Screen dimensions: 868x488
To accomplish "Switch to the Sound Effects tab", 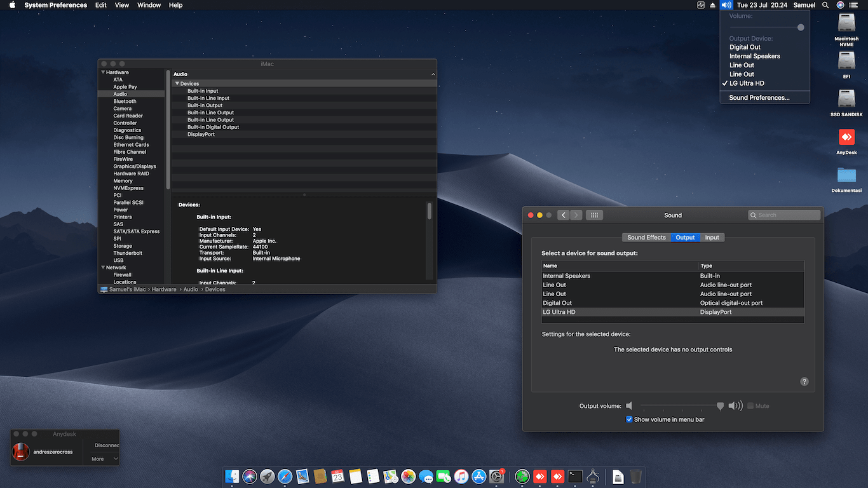I will pos(646,238).
